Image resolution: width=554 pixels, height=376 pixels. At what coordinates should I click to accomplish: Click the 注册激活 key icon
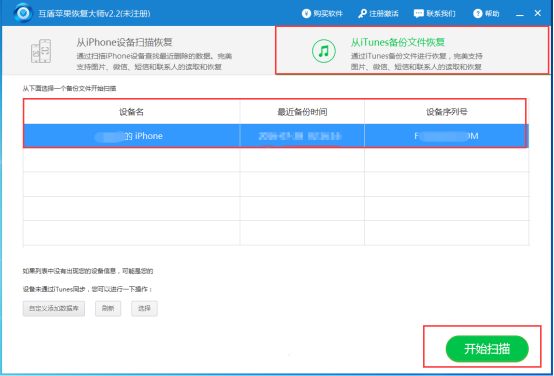(x=363, y=14)
